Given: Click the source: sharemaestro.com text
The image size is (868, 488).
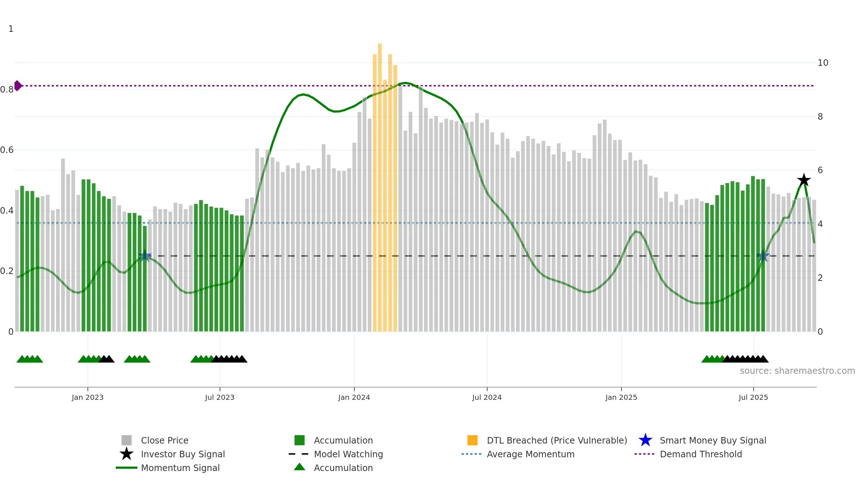Looking at the screenshot, I should 797,371.
